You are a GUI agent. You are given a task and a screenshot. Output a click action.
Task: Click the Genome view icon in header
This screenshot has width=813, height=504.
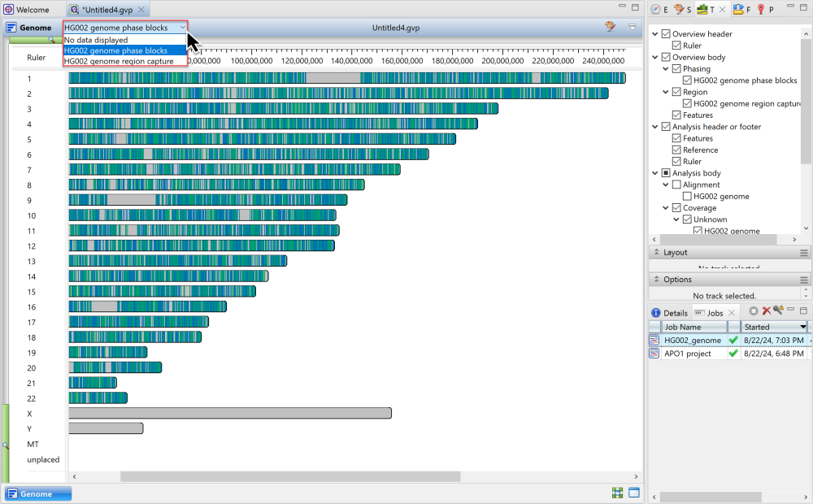11,28
